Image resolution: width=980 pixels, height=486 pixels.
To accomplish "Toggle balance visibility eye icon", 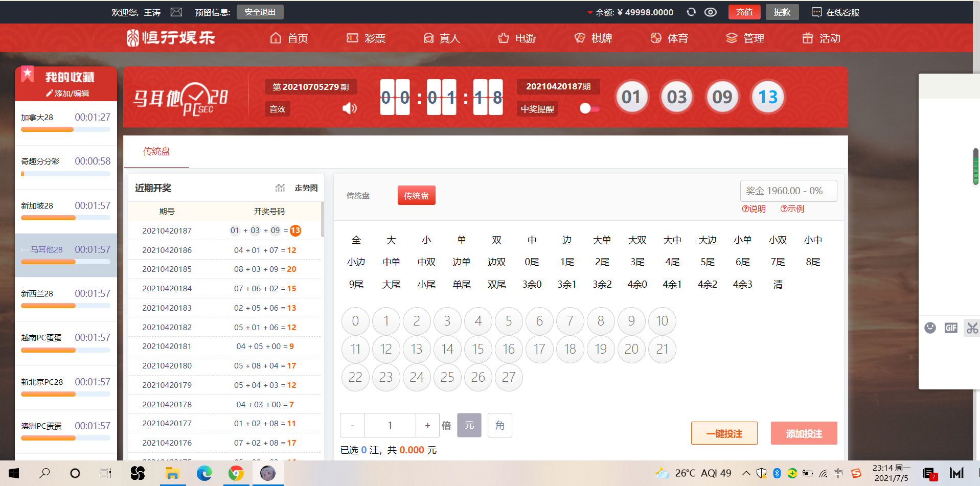I will pyautogui.click(x=710, y=12).
